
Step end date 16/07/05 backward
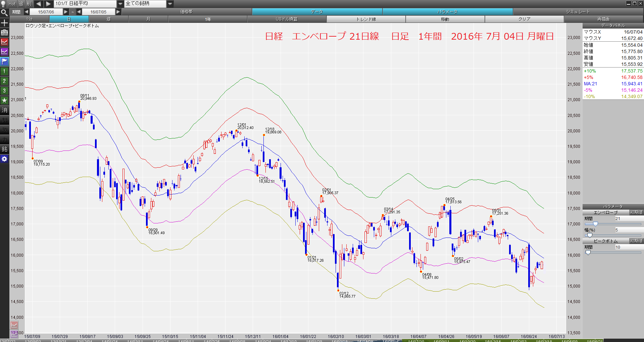coord(79,12)
